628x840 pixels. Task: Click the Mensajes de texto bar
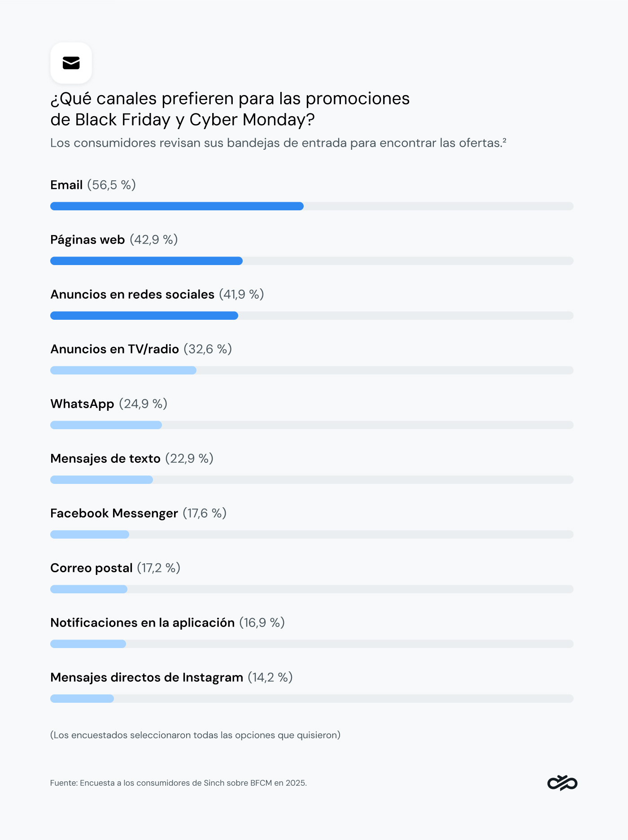(x=312, y=480)
